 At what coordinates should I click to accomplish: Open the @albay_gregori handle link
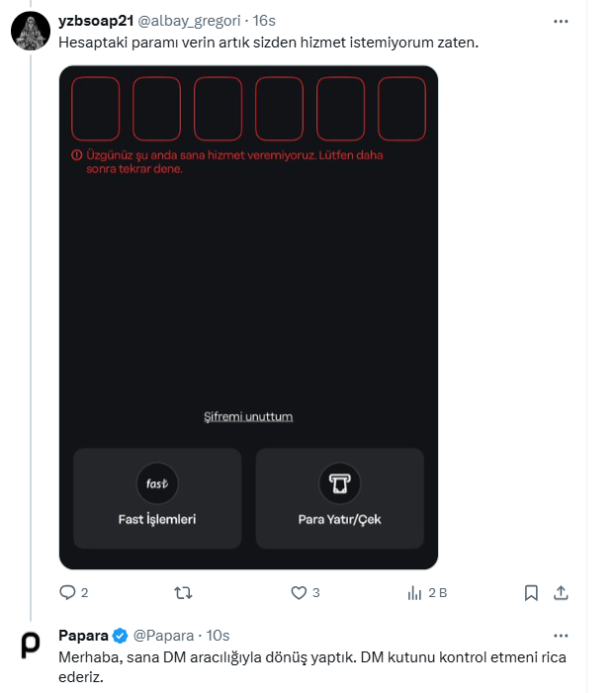click(189, 21)
